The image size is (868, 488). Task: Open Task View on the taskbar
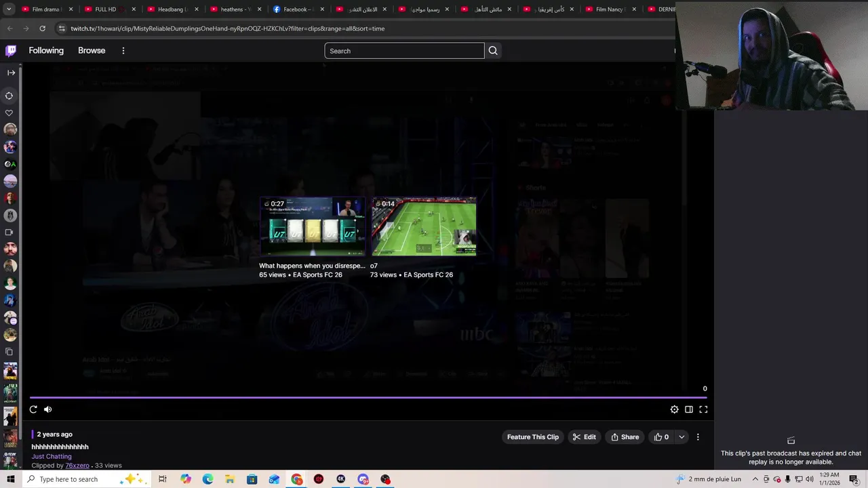[x=163, y=479]
